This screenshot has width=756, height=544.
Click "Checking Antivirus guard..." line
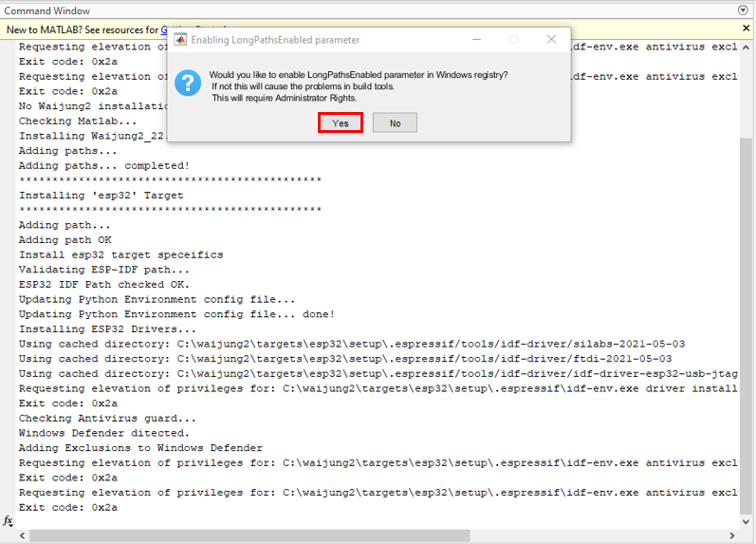coord(107,418)
